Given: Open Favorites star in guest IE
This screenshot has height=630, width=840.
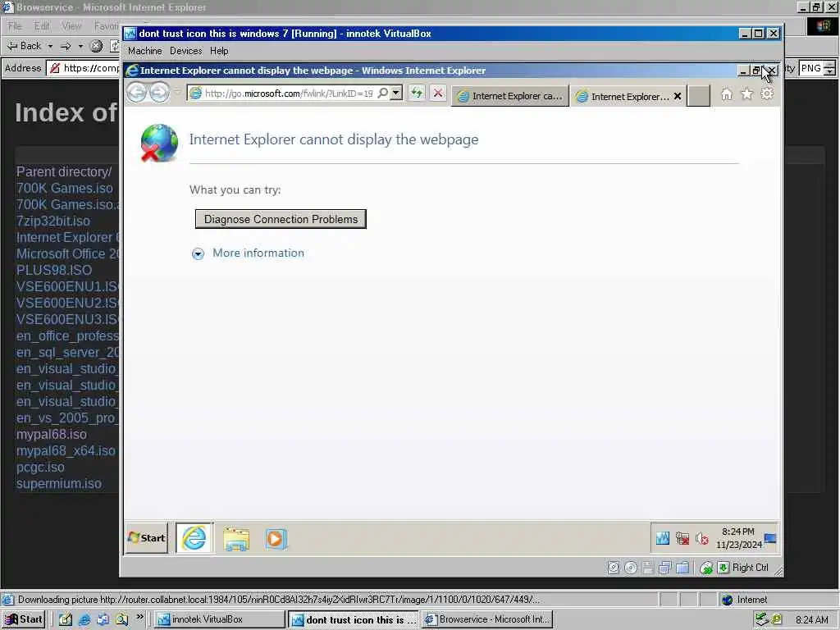Looking at the screenshot, I should 746,94.
